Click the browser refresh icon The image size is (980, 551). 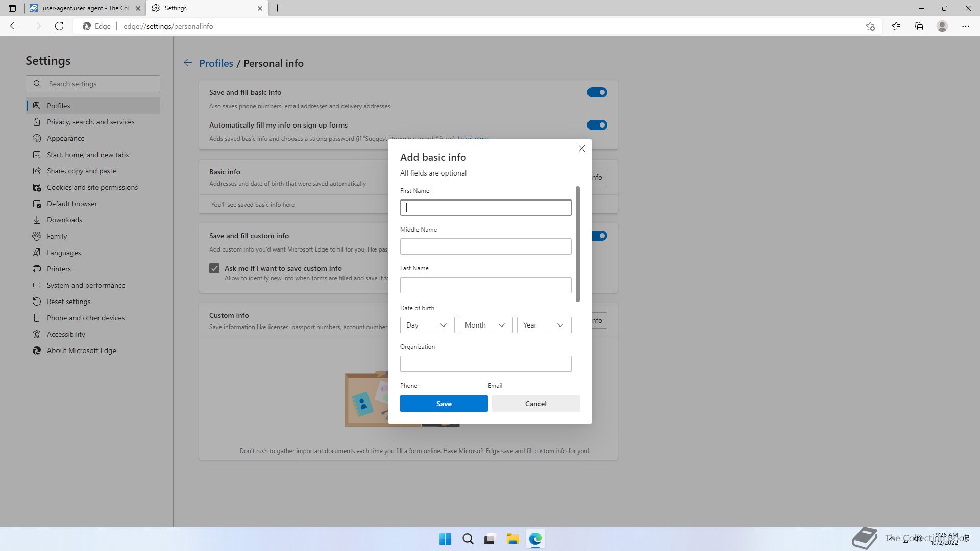coord(59,26)
